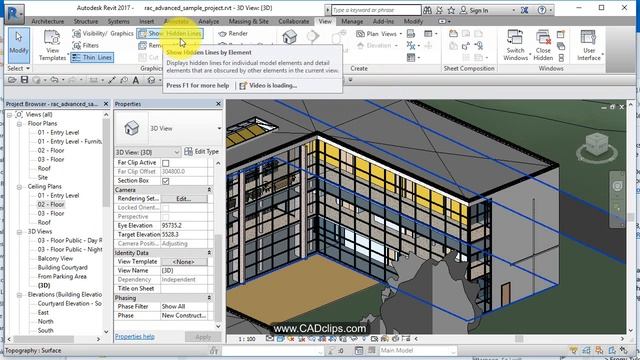The image size is (640, 360).
Task: Click Rendering Settings Edit button
Action: click(184, 199)
